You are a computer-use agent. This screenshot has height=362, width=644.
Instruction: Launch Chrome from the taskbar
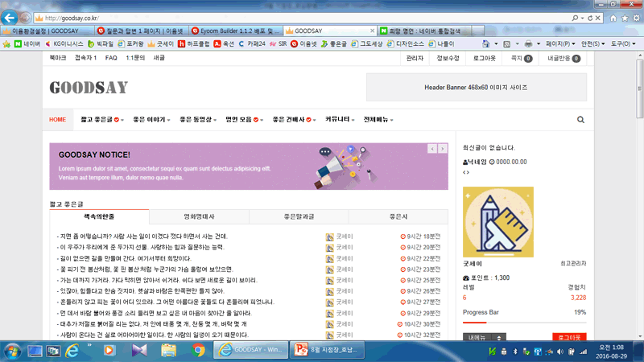click(x=198, y=351)
